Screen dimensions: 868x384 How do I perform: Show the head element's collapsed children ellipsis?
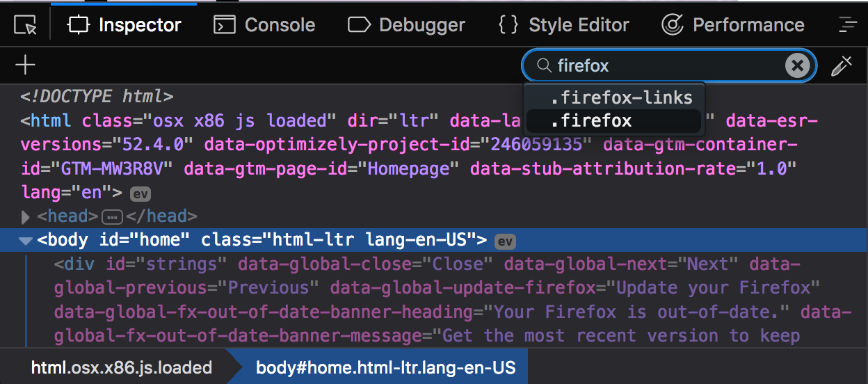click(x=113, y=217)
